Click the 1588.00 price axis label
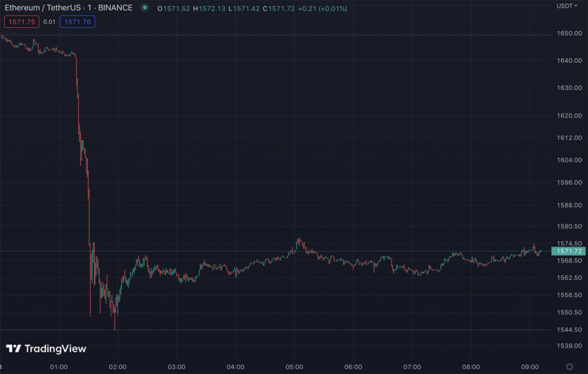This screenshot has height=374, width=588. click(569, 206)
